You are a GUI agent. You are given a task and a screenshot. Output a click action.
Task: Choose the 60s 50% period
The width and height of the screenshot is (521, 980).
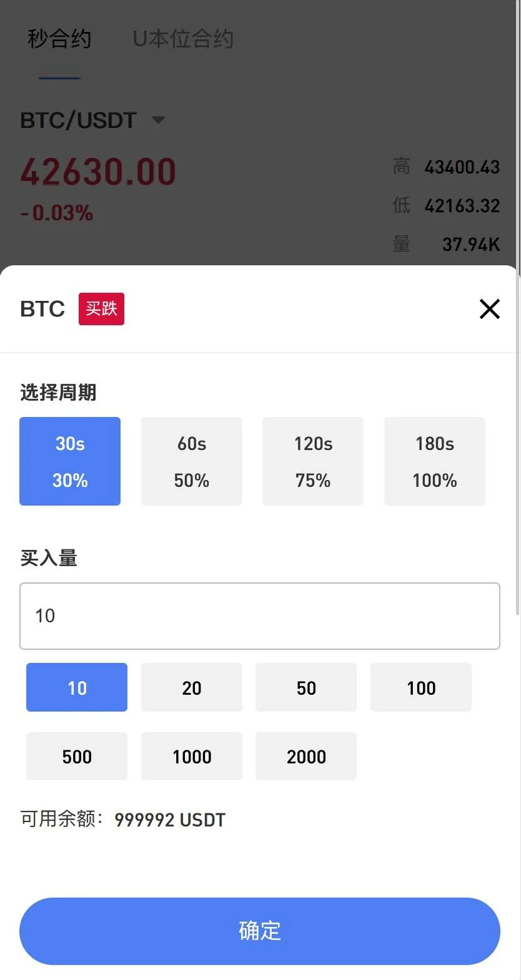pyautogui.click(x=191, y=461)
